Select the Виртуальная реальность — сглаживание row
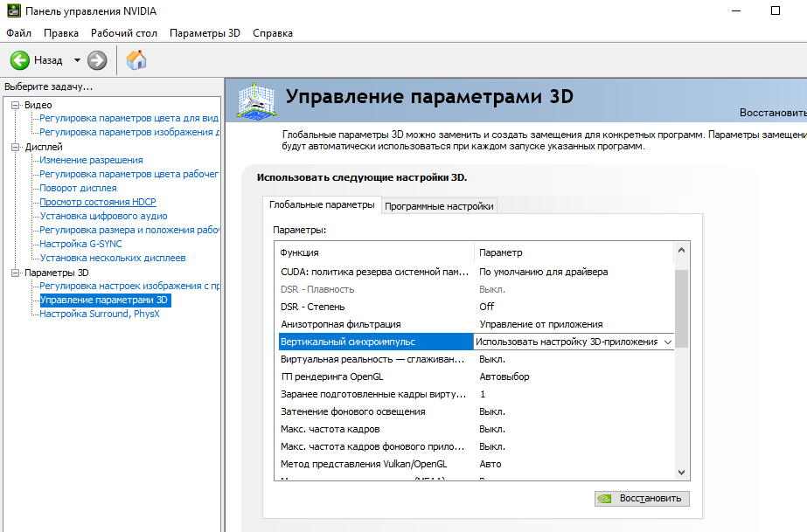 click(476, 359)
